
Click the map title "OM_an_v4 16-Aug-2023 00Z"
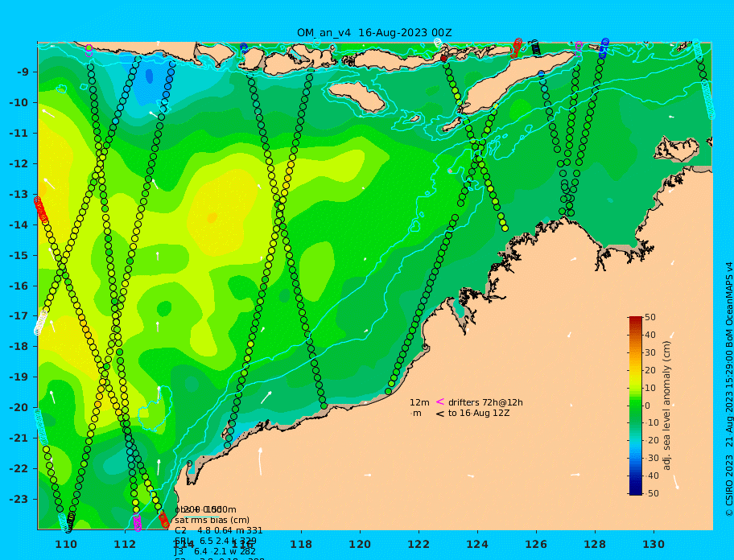(x=374, y=33)
